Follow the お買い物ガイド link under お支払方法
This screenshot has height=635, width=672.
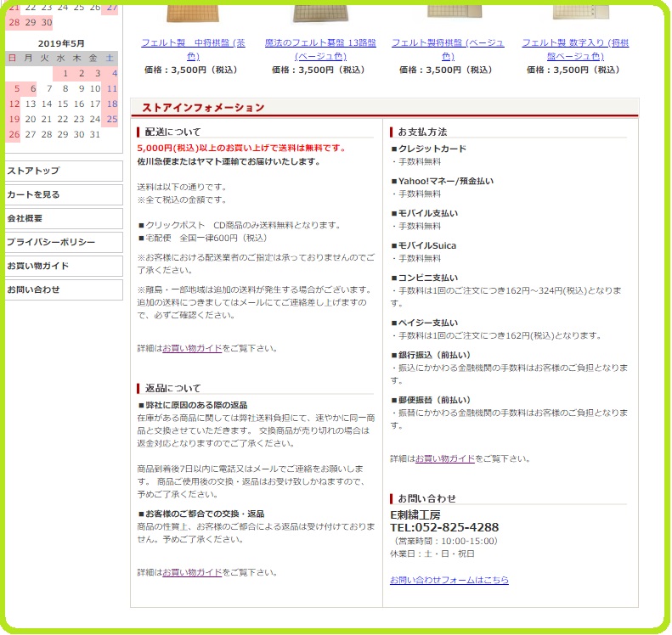coord(445,459)
